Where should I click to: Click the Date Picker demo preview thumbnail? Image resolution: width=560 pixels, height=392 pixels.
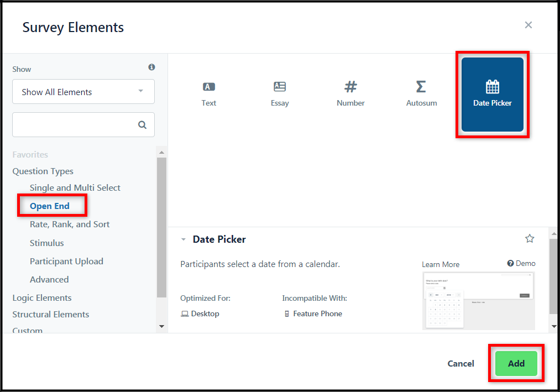click(x=479, y=301)
